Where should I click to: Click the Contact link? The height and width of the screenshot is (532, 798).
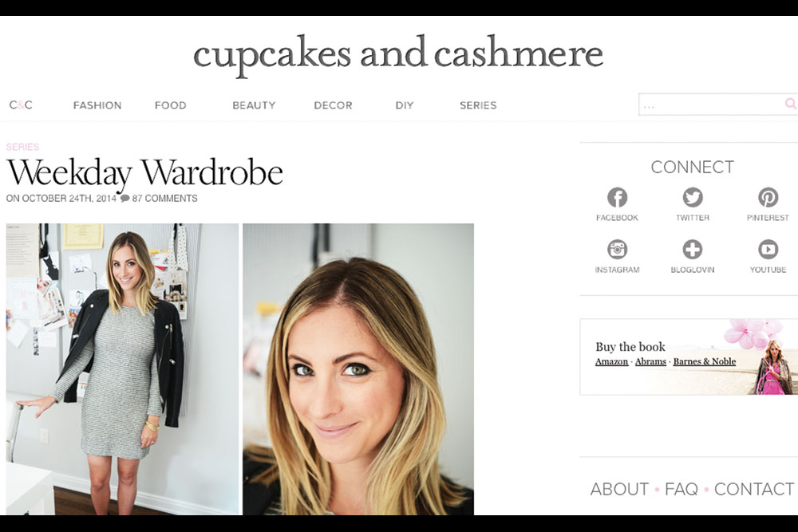click(754, 489)
